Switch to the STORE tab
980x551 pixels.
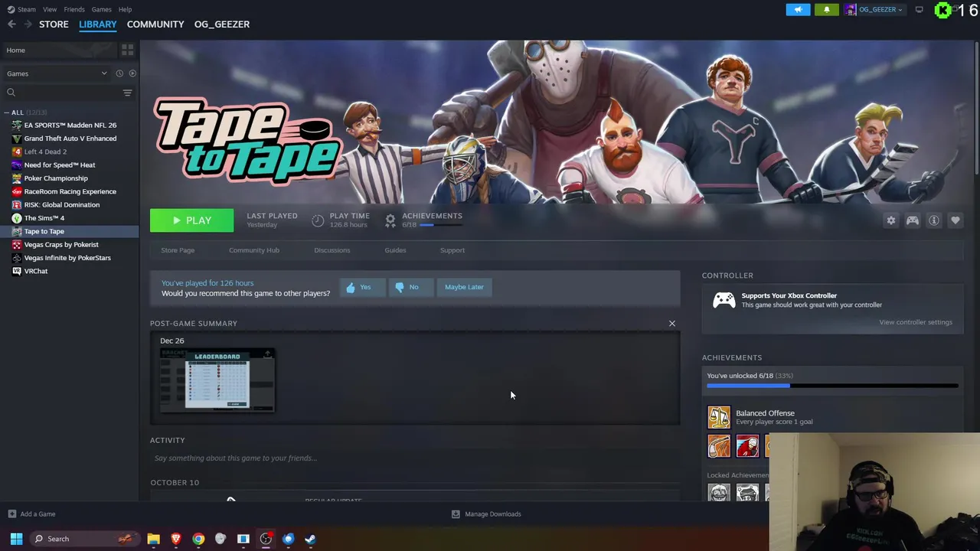point(54,24)
